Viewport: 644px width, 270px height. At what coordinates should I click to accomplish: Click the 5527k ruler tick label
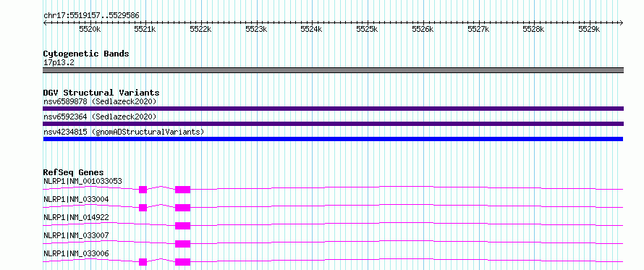478,29
